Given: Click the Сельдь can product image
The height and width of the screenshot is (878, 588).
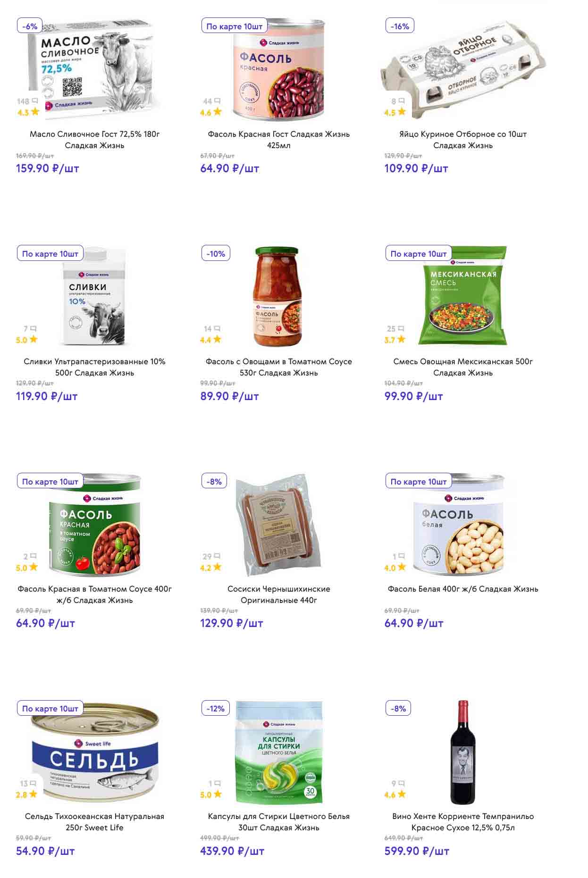Looking at the screenshot, I should 95,753.
